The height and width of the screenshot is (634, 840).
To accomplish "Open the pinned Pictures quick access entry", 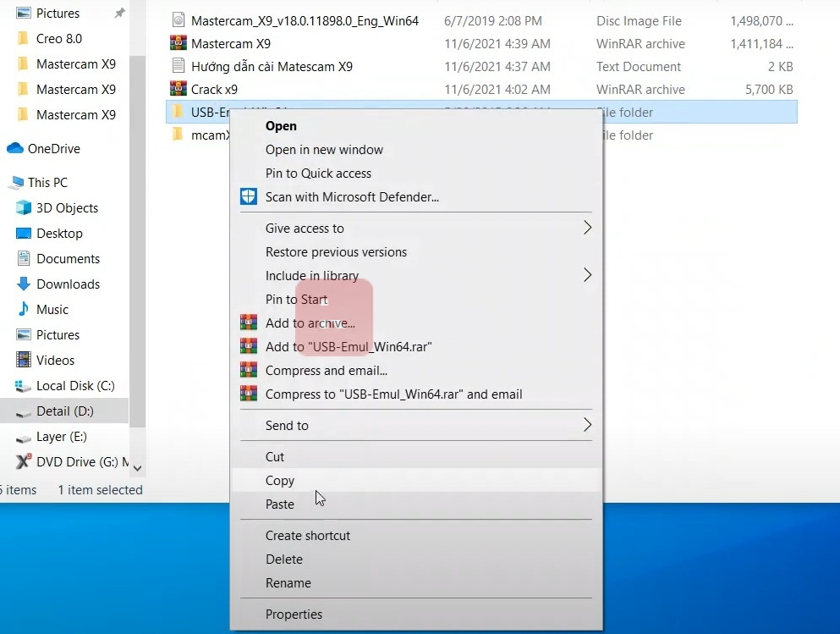I will coord(58,13).
